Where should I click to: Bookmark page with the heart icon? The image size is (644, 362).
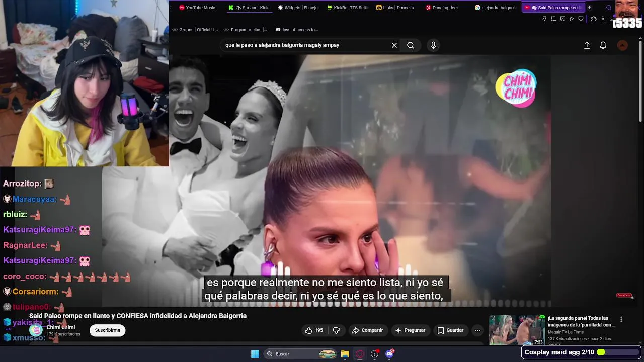581,19
